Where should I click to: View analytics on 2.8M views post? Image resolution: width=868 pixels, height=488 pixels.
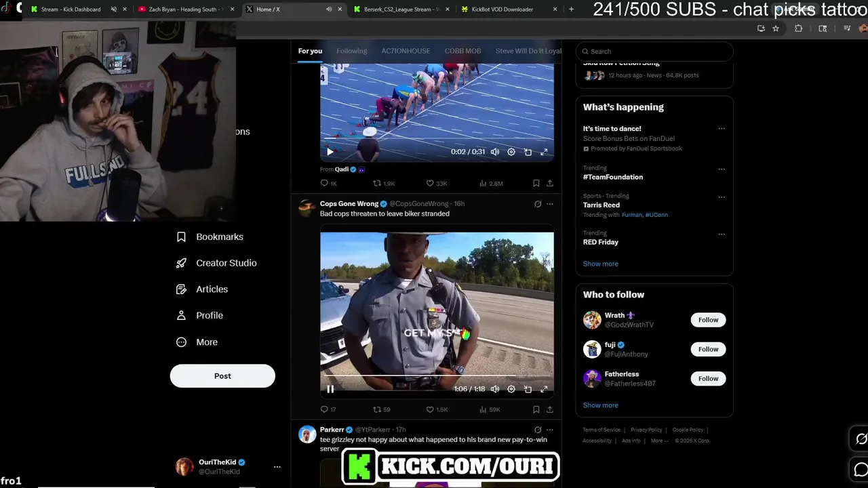(x=491, y=183)
